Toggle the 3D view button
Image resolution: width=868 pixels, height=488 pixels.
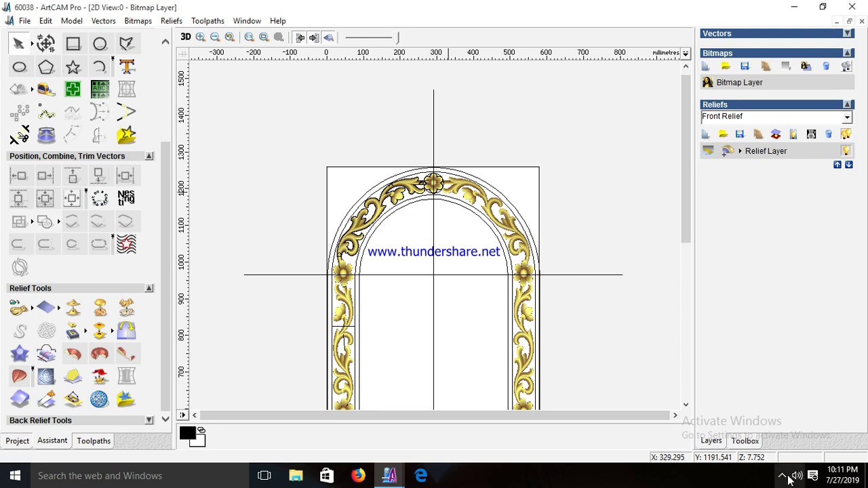(185, 37)
